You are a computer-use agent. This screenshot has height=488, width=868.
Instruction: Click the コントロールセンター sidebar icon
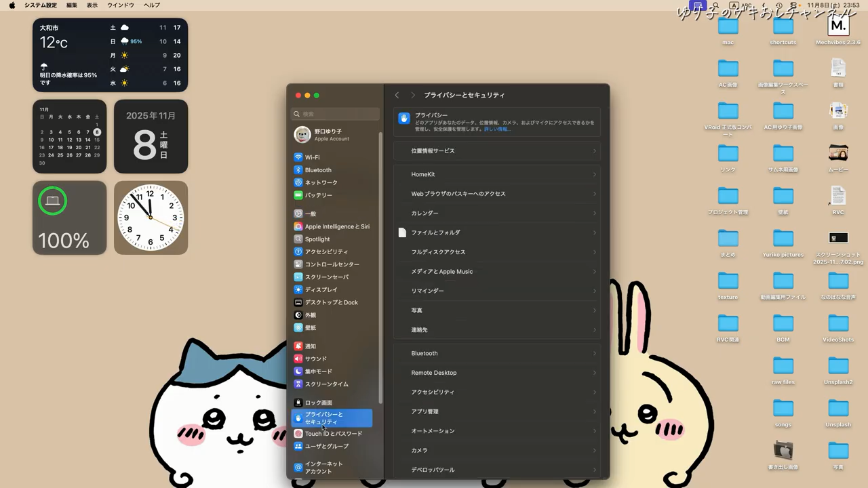[298, 264]
